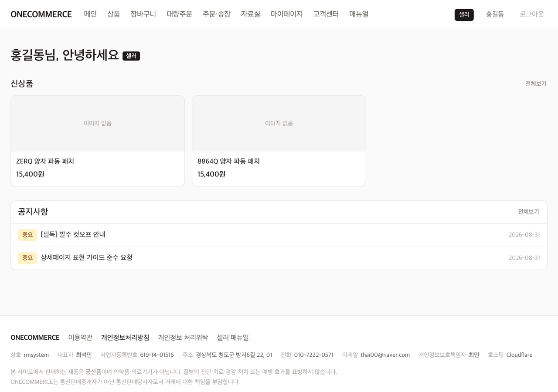View all new products via 신상품 전체보기
The height and width of the screenshot is (392, 558).
536,84
